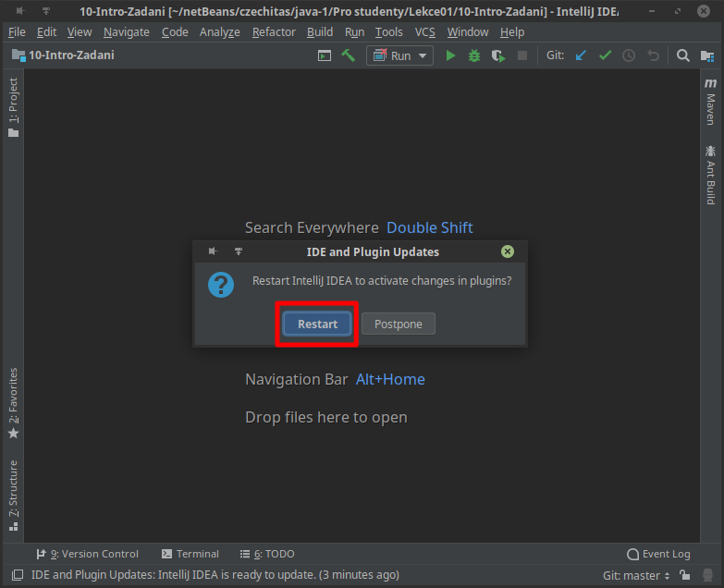Click the Debug bug icon

pyautogui.click(x=474, y=55)
